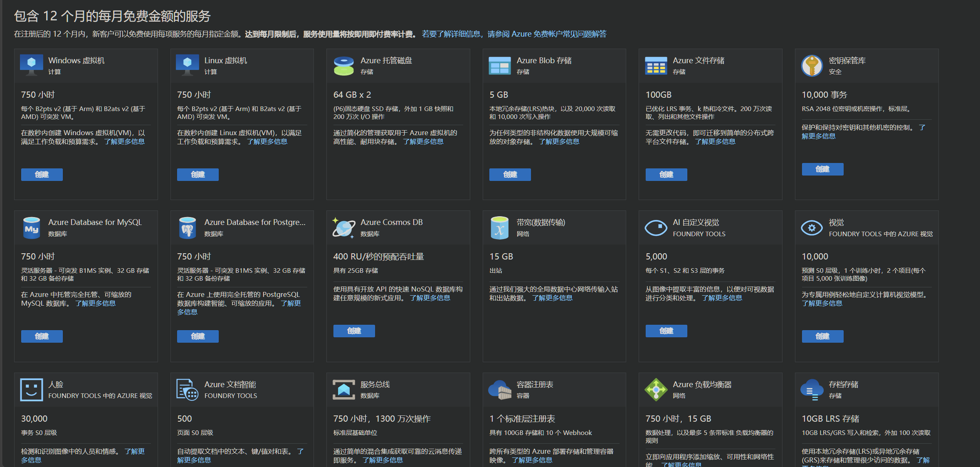Click the "64 GB x 2" amount

(352, 95)
